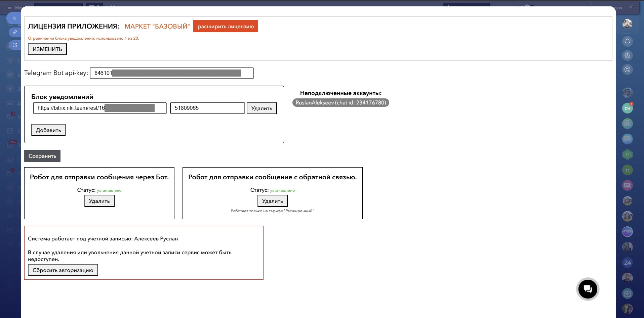This screenshot has height=318, width=644.
Task: Open the lower T1 green group chat
Action: pos(627,170)
